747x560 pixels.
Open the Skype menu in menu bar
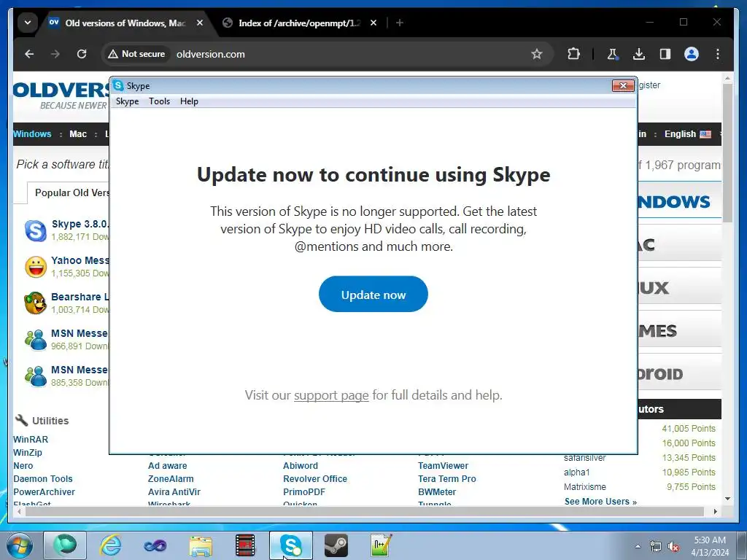point(127,101)
